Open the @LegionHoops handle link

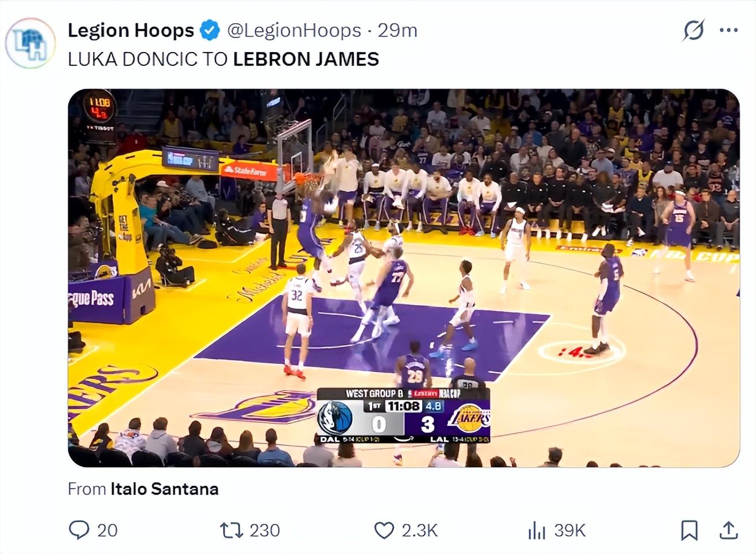pos(294,30)
